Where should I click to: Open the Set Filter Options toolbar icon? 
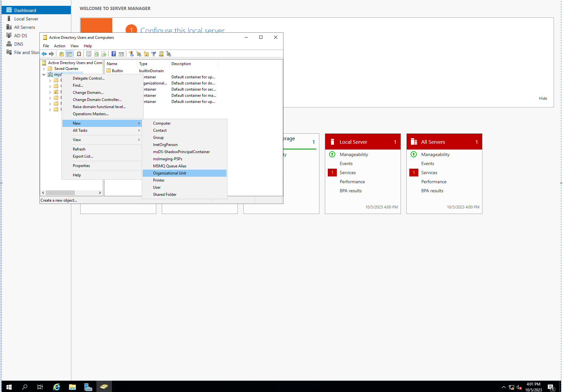(x=154, y=54)
